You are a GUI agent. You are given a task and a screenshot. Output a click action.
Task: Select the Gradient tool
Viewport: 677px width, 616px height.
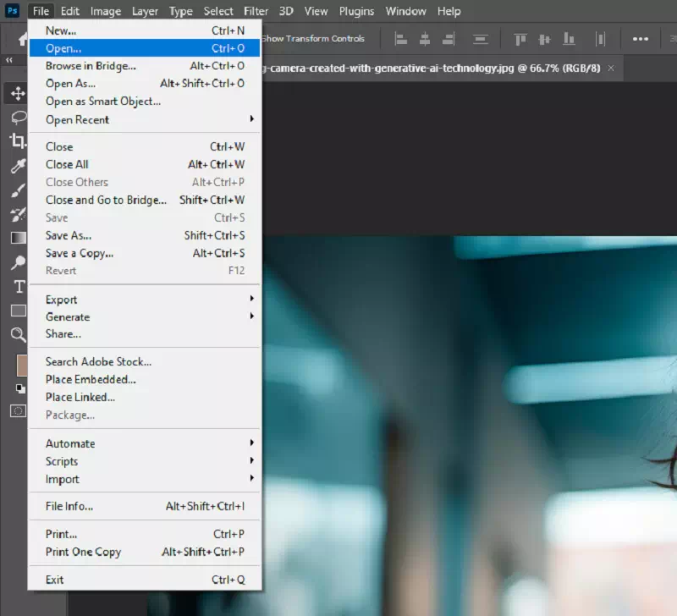[x=18, y=238]
